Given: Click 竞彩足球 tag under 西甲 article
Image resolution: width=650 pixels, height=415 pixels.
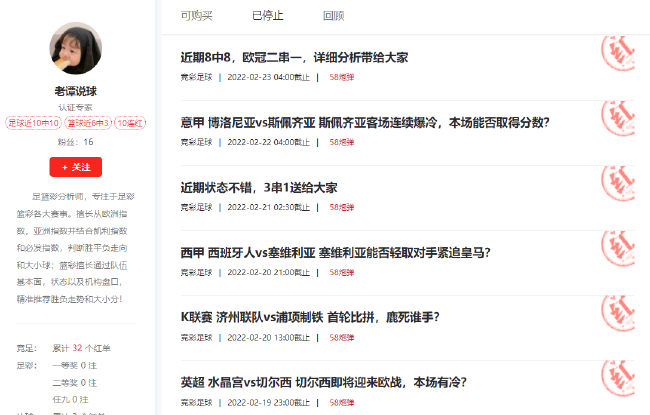Looking at the screenshot, I should (x=196, y=272).
